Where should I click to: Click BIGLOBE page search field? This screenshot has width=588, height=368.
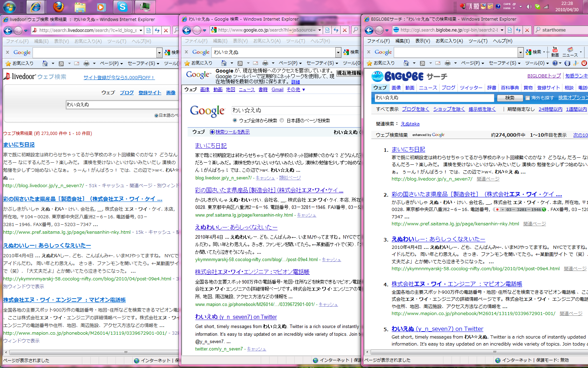[x=434, y=98]
